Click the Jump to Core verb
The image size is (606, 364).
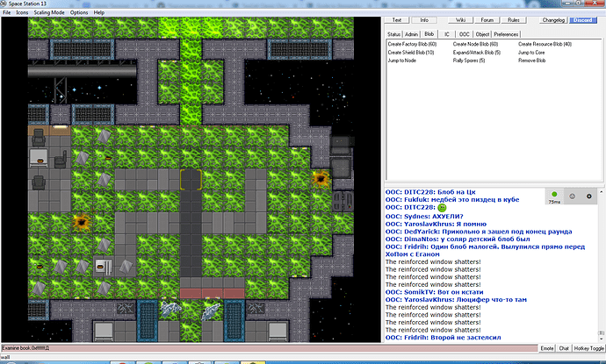pyautogui.click(x=531, y=53)
